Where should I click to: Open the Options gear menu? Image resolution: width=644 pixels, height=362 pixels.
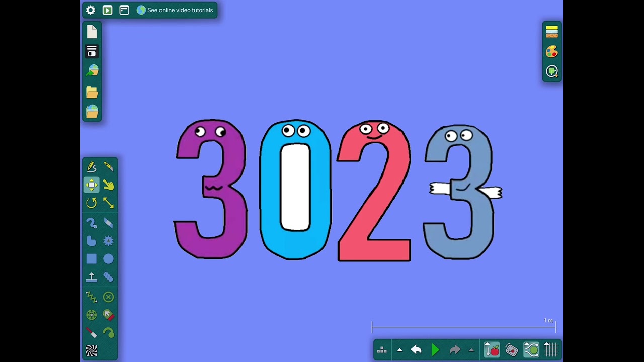[91, 10]
